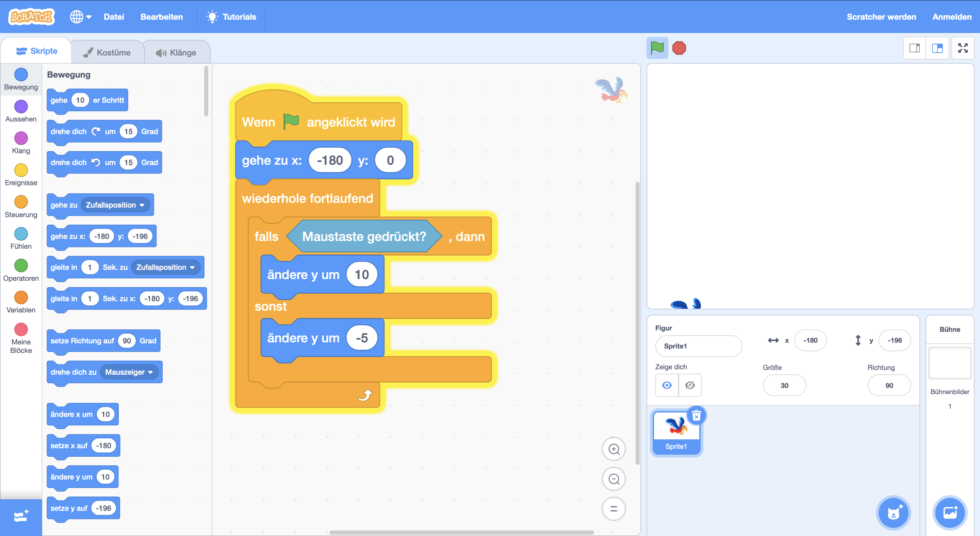Click the Anmelden link
Image resolution: width=980 pixels, height=536 pixels.
click(x=951, y=17)
